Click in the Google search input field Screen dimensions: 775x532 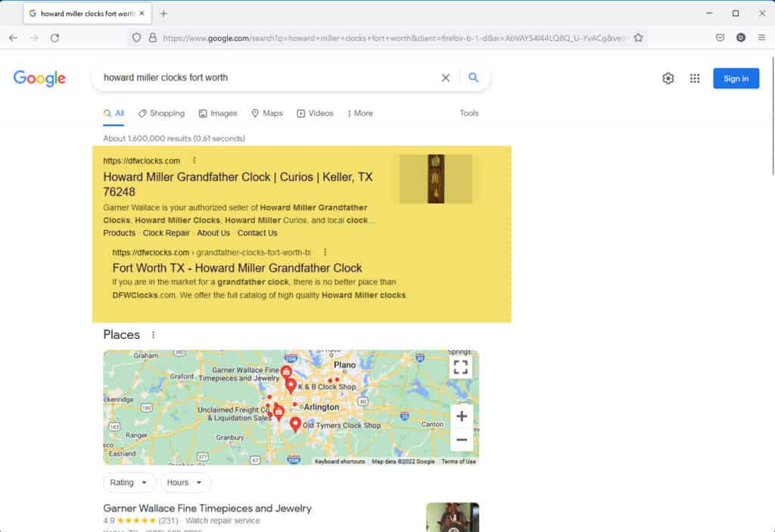coord(267,78)
